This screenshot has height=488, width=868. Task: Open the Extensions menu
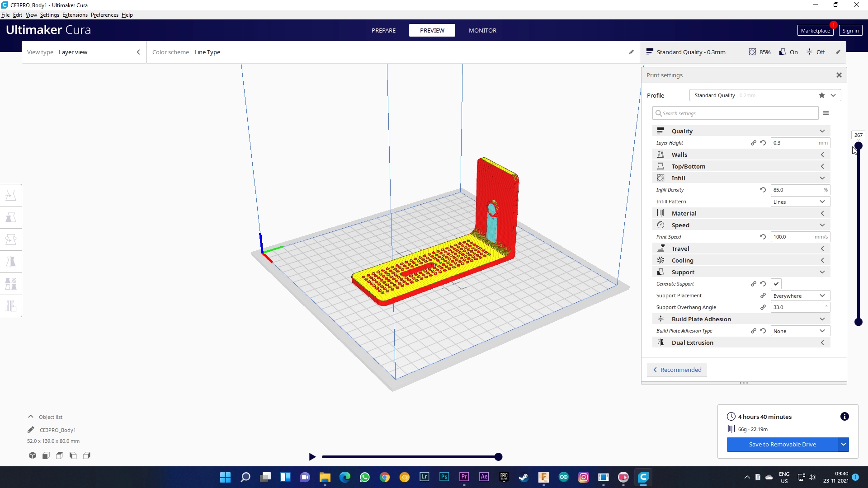[75, 15]
